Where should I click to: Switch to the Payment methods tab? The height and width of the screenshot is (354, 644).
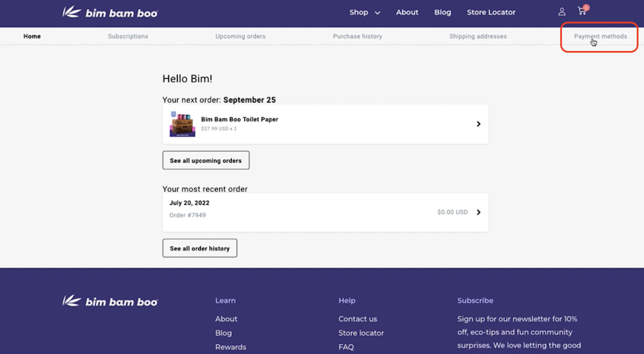click(600, 36)
